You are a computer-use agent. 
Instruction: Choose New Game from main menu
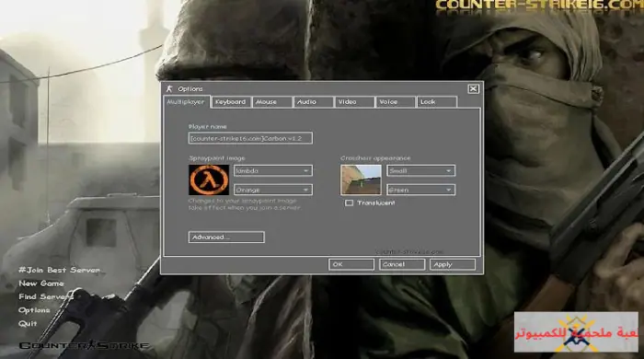[x=41, y=284]
